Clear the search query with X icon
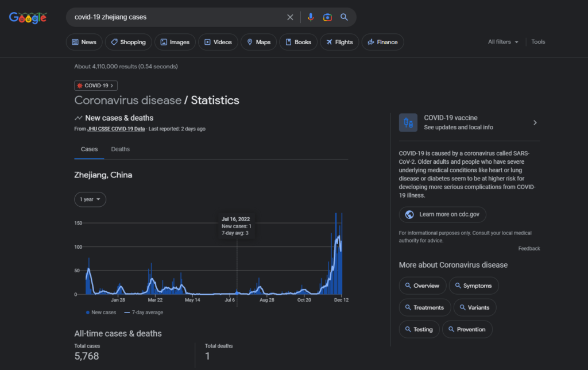The height and width of the screenshot is (370, 588). tap(290, 17)
